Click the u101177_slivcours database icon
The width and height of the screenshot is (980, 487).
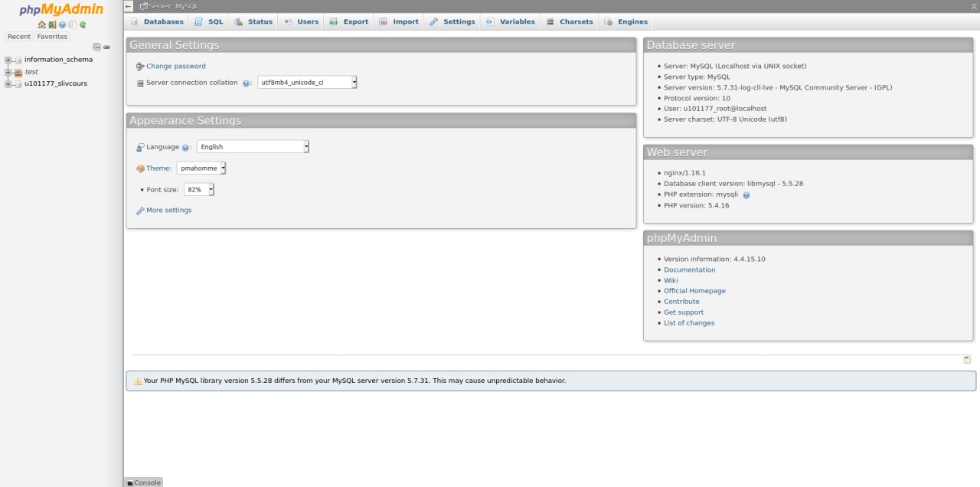coord(18,84)
